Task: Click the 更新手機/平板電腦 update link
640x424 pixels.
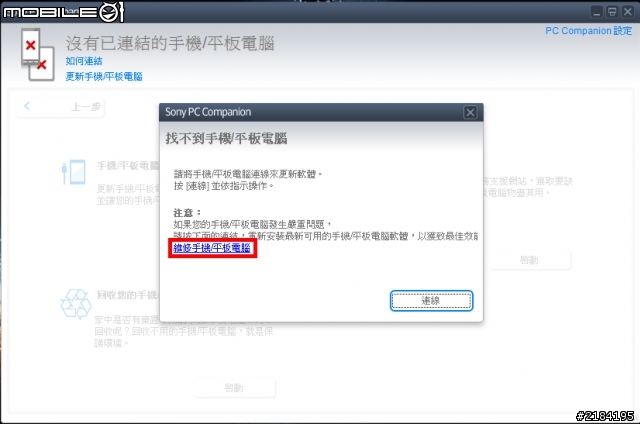Action: pyautogui.click(x=104, y=76)
